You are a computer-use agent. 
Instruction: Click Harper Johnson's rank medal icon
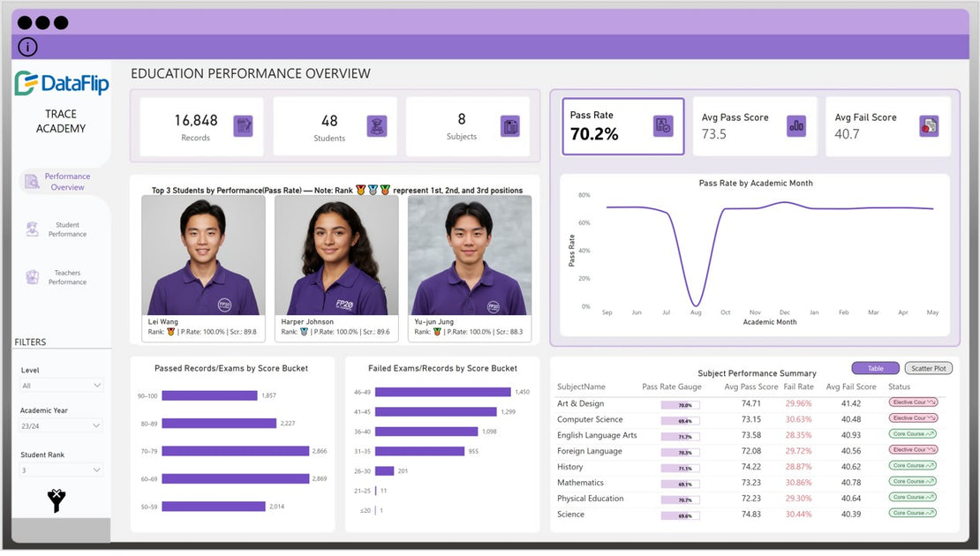coord(304,332)
